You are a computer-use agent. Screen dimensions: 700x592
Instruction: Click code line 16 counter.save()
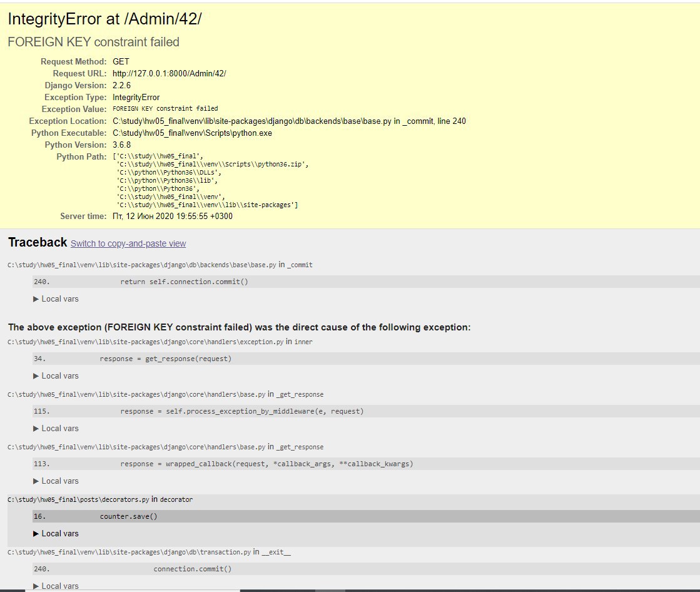point(366,516)
